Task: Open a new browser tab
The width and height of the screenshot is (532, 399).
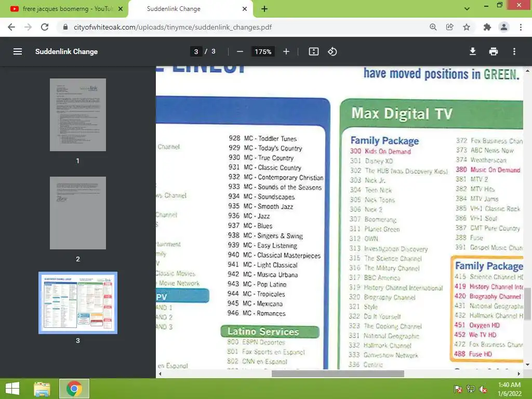Action: click(264, 9)
